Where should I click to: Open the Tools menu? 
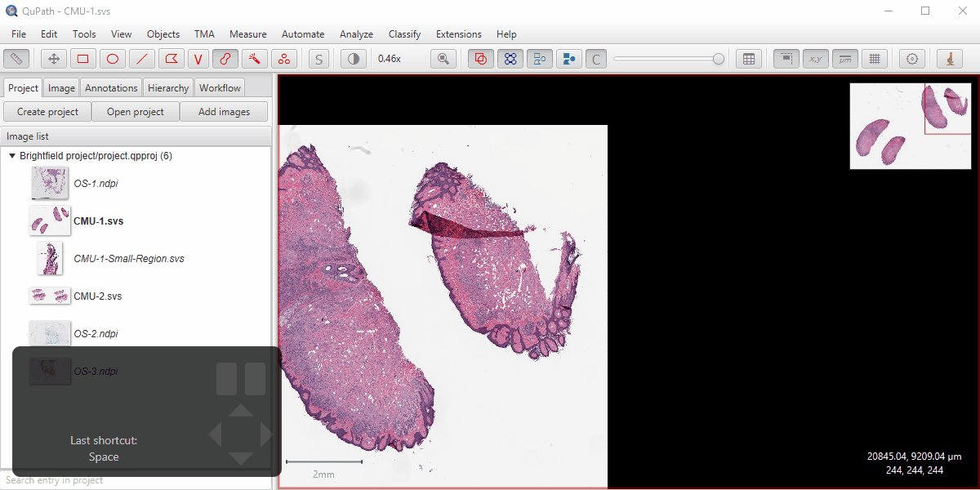click(84, 34)
